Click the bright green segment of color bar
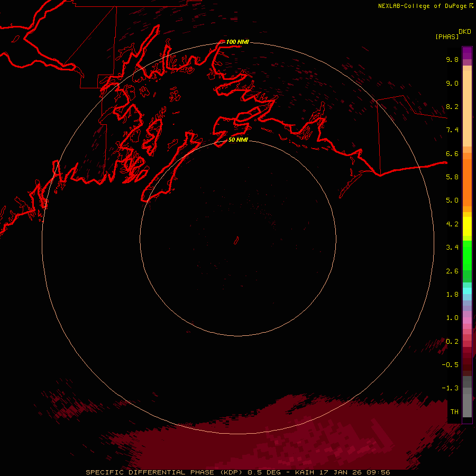Image resolution: width=476 pixels, height=476 pixels. point(467,256)
